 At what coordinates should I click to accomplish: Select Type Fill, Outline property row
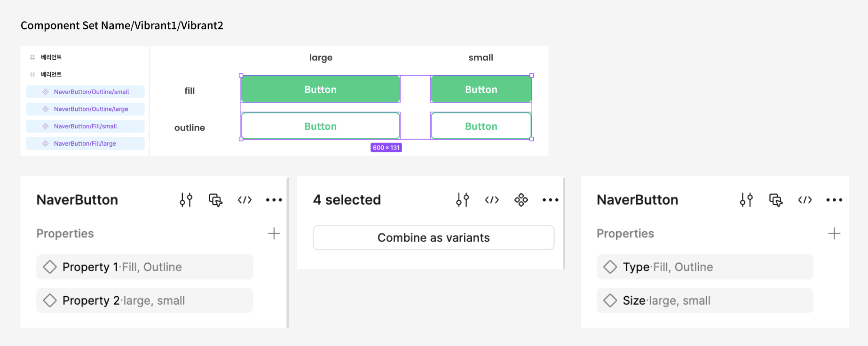[x=705, y=267]
